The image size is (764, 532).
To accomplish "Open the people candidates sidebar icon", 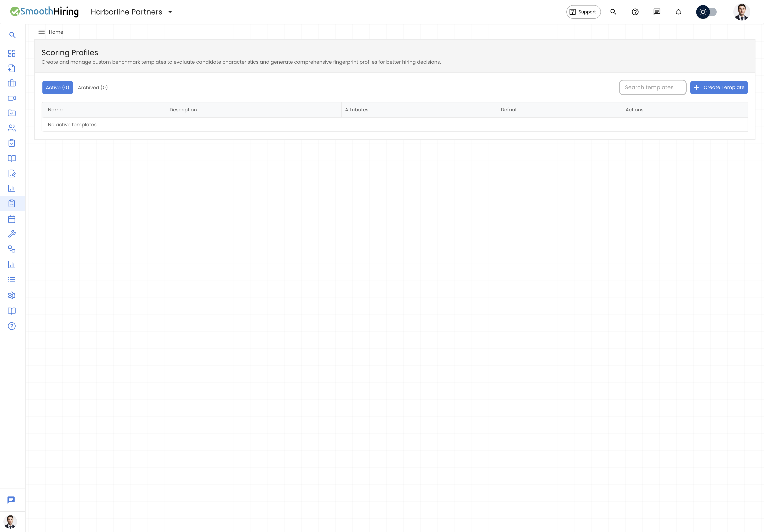I will coord(12,128).
